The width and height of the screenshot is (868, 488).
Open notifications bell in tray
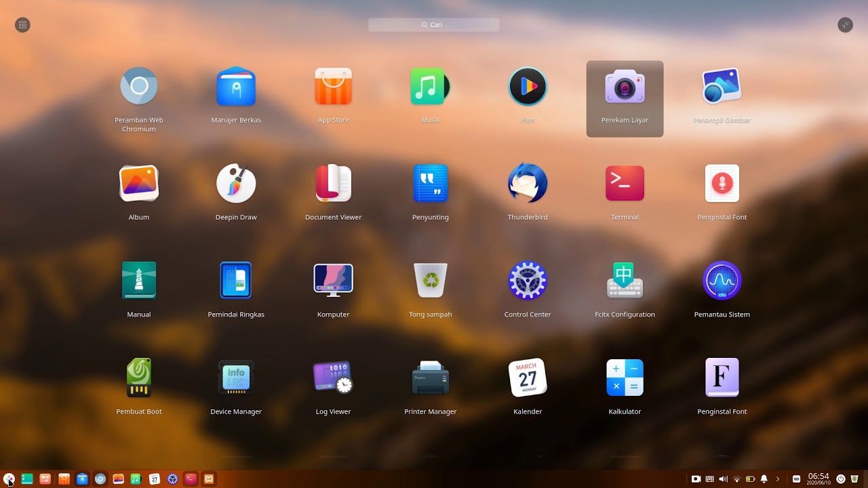764,479
